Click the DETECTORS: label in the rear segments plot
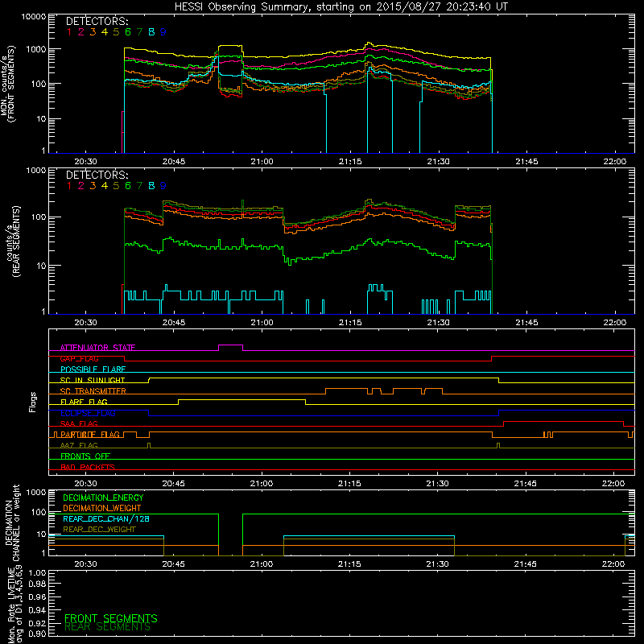Viewport: 644px width, 644px height. point(97,175)
